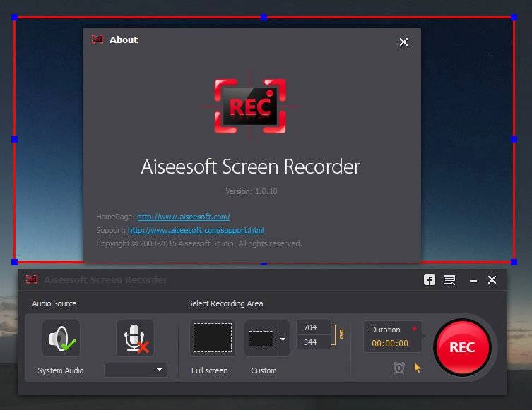The height and width of the screenshot is (410, 532).
Task: Open the Facebook icon in title bar
Action: pyautogui.click(x=429, y=280)
